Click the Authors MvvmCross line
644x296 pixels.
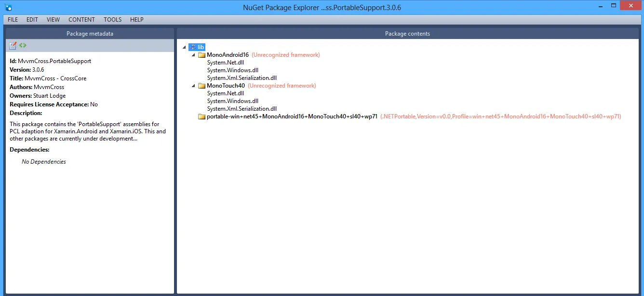tap(37, 87)
